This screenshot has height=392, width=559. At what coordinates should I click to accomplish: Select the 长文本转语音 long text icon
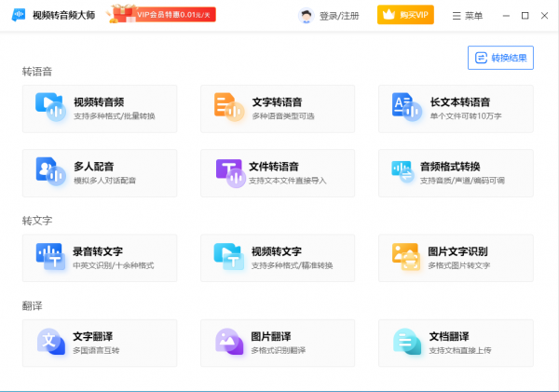406,108
